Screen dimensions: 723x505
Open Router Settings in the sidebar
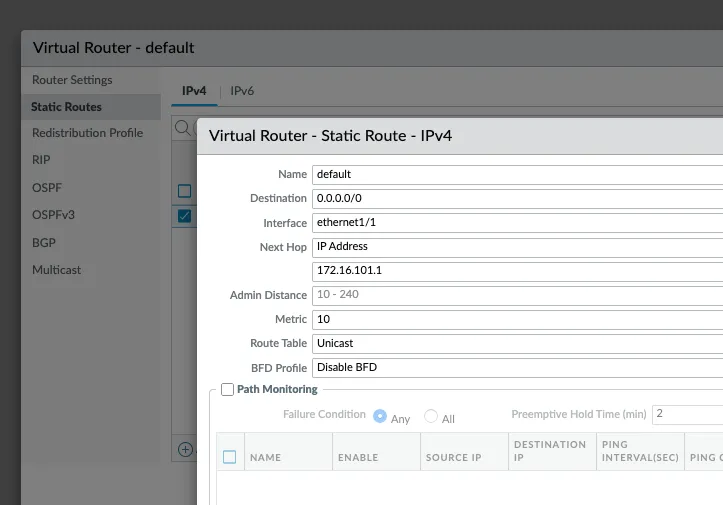pyautogui.click(x=72, y=80)
